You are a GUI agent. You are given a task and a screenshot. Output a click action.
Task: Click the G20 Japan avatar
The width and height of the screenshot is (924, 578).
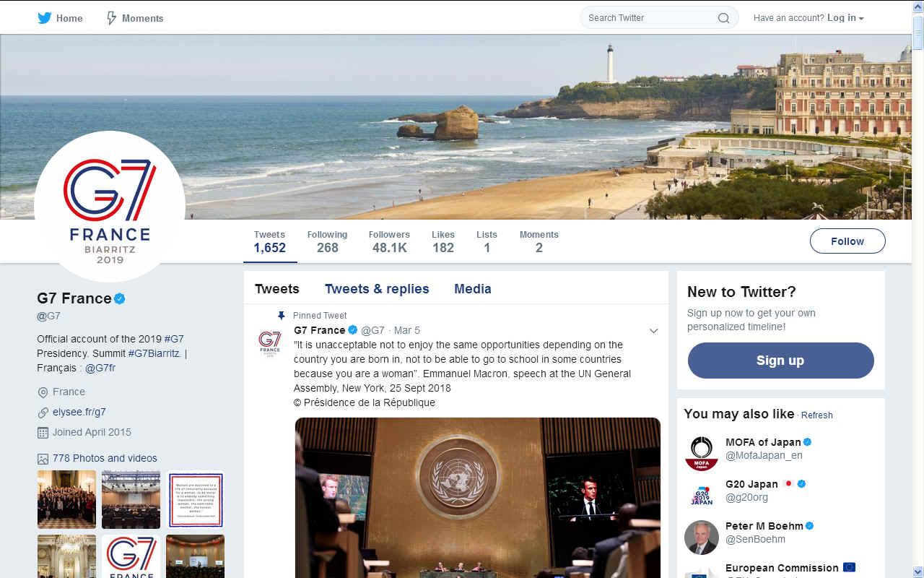pyautogui.click(x=701, y=496)
